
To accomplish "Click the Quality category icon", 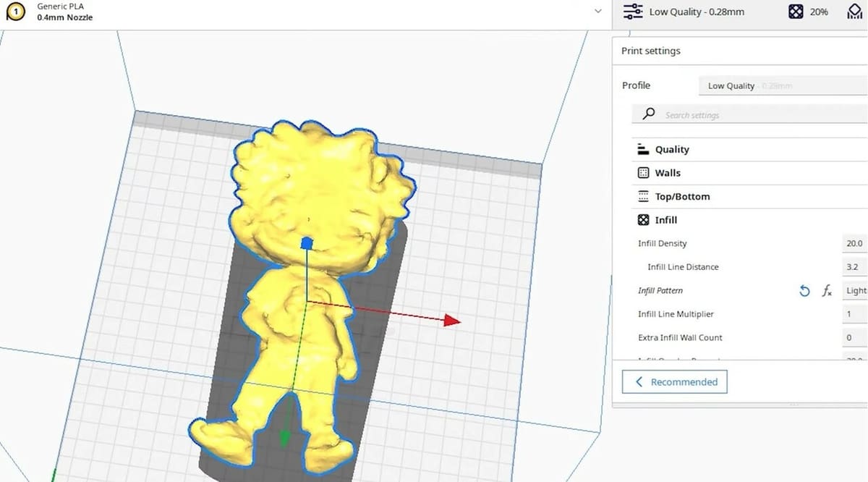I will coord(643,149).
